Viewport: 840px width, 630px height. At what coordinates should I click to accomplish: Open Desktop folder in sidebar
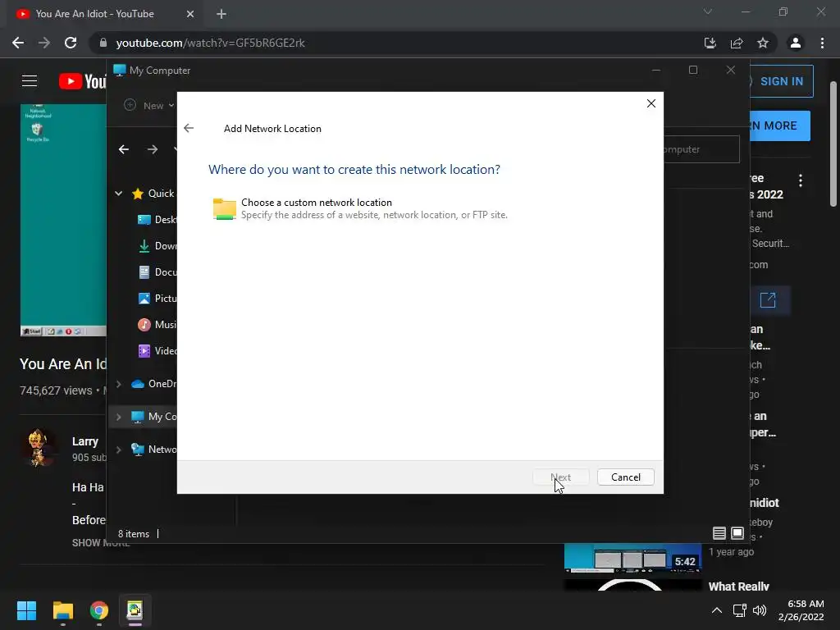[x=157, y=220]
